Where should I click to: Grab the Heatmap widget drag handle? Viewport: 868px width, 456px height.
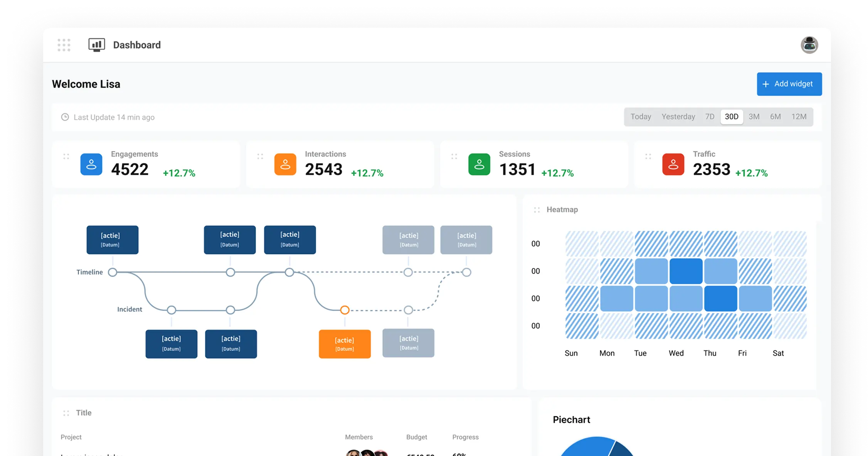(x=537, y=210)
